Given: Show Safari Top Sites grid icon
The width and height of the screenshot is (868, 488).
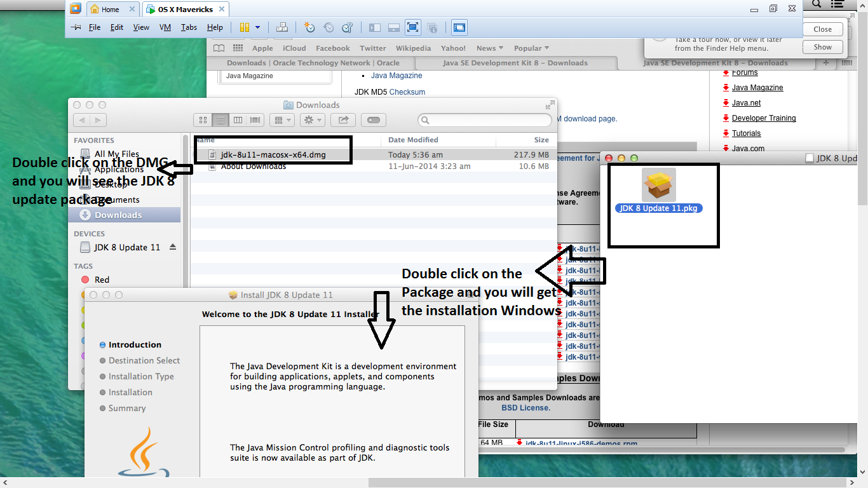Looking at the screenshot, I should pos(238,48).
